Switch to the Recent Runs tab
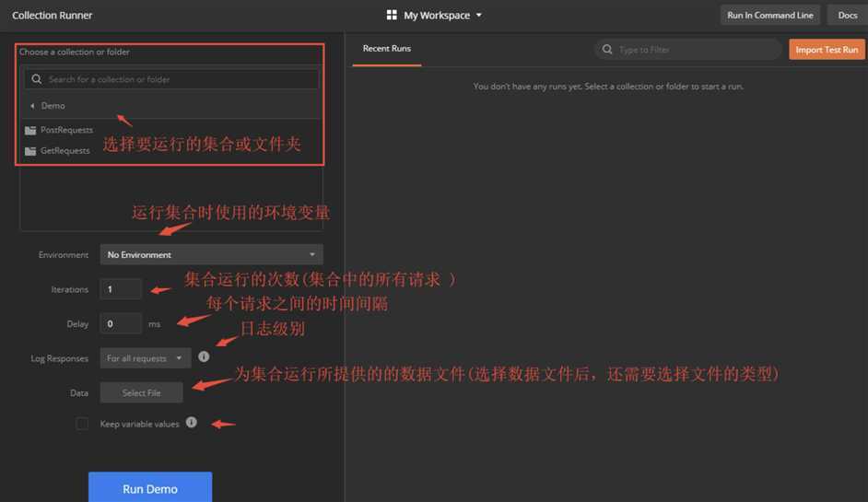Viewport: 868px width, 502px height. point(386,49)
